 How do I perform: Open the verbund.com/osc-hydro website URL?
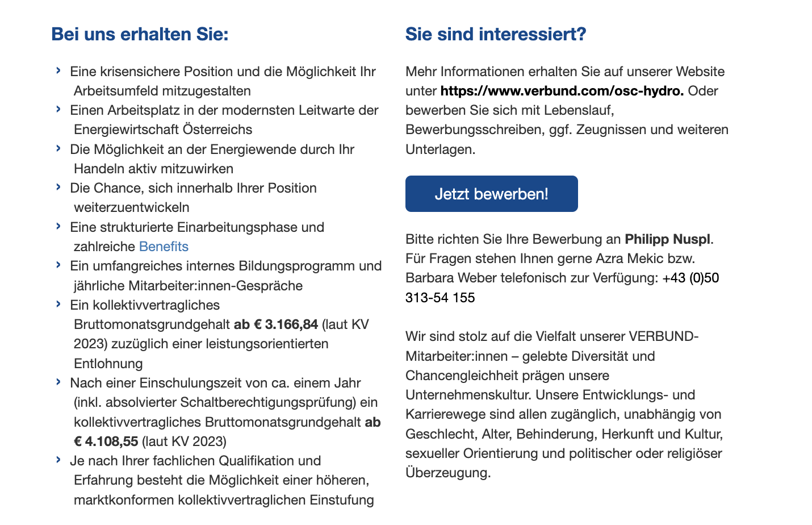point(562,91)
